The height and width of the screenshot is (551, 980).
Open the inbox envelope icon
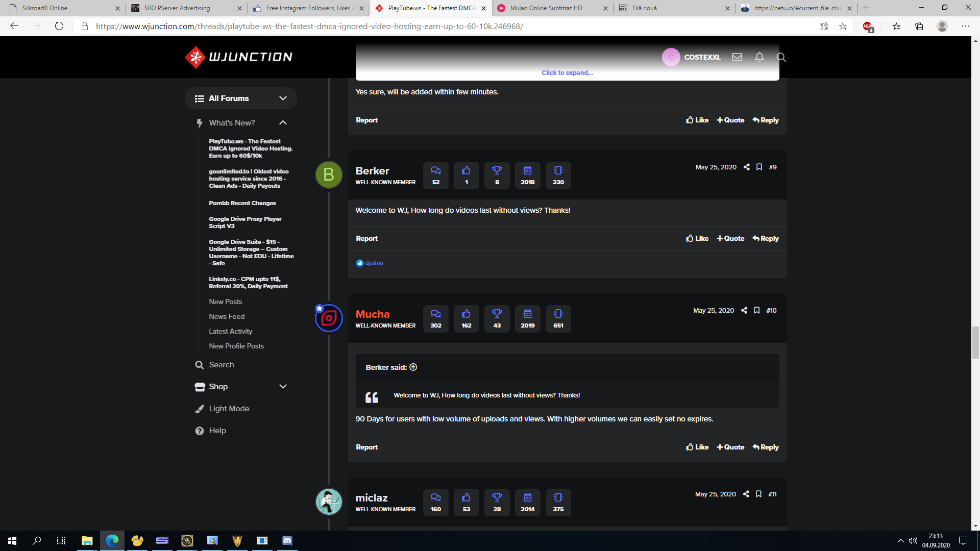(x=737, y=57)
